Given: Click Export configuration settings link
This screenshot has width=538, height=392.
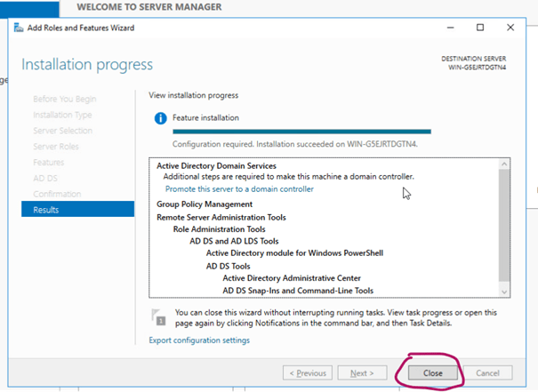Looking at the screenshot, I should click(198, 340).
